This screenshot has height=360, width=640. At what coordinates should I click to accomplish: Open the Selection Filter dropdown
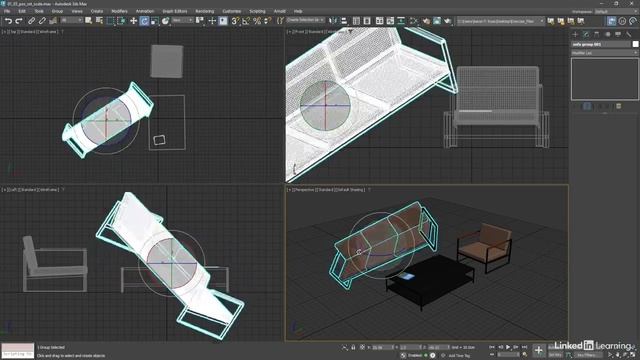(71, 20)
